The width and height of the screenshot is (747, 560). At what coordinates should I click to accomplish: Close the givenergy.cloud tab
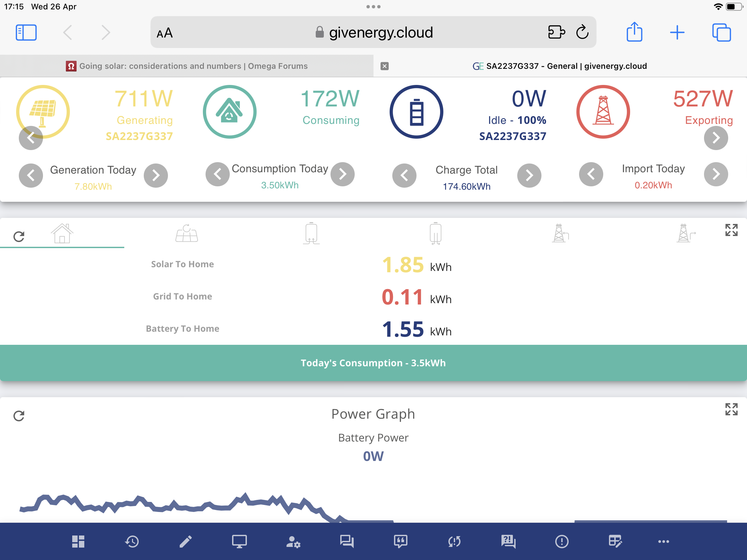click(x=384, y=66)
